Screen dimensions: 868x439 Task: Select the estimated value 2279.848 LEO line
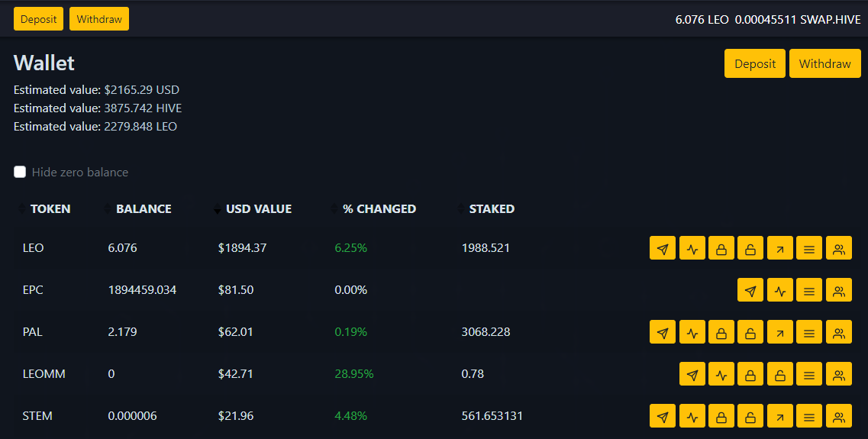pyautogui.click(x=95, y=126)
